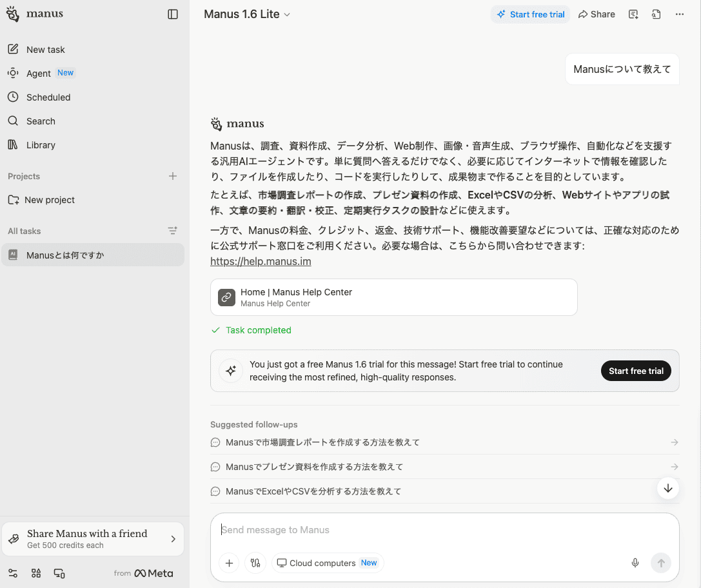
Task: Click Start free trial in the header
Action: [530, 14]
